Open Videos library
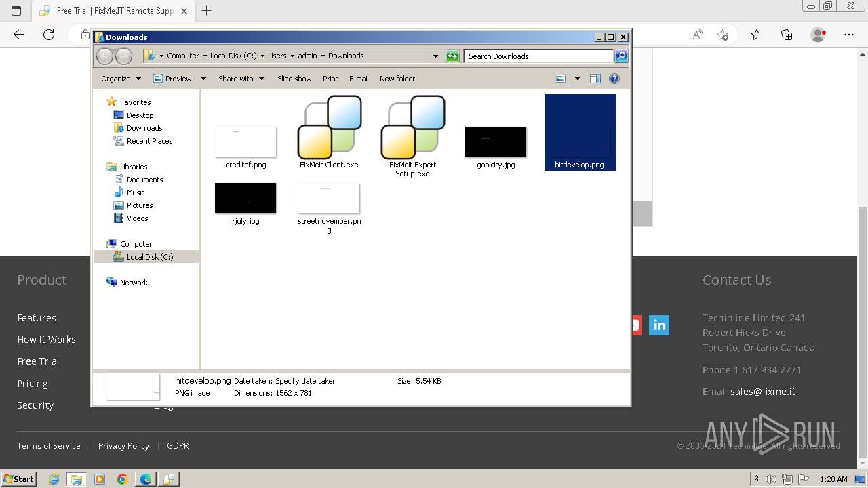 click(x=137, y=218)
